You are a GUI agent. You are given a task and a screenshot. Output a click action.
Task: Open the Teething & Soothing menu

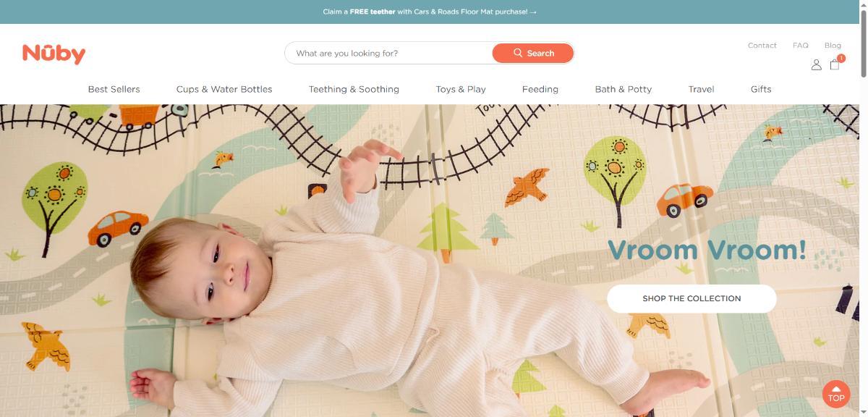[354, 89]
